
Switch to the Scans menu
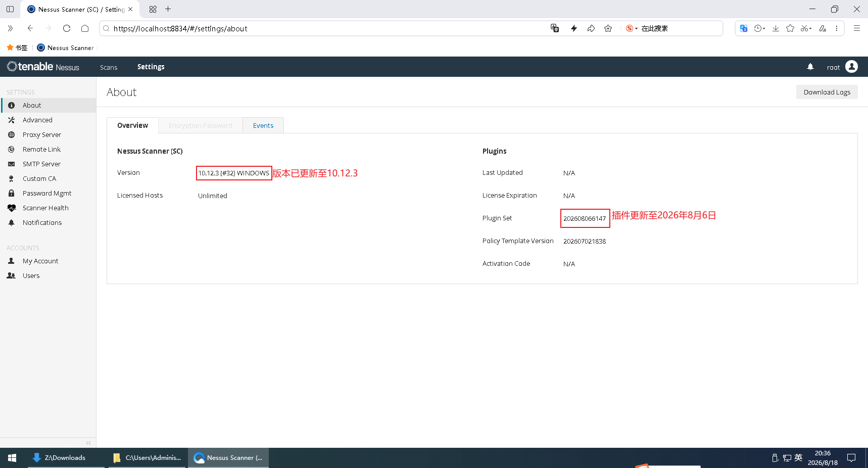coord(109,67)
